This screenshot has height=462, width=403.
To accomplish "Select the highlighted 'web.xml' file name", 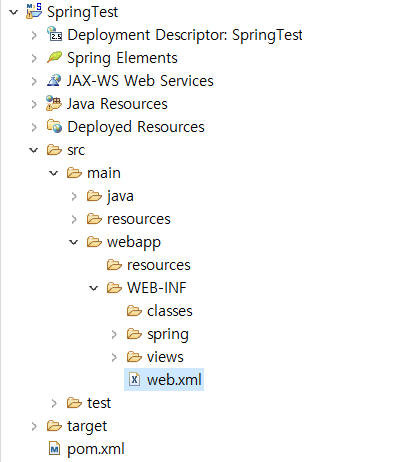I will point(174,380).
